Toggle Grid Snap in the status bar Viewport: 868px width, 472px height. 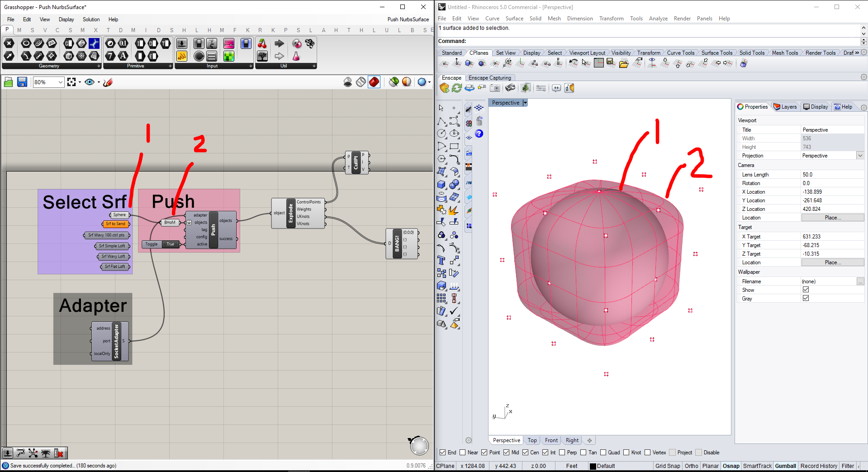point(668,466)
